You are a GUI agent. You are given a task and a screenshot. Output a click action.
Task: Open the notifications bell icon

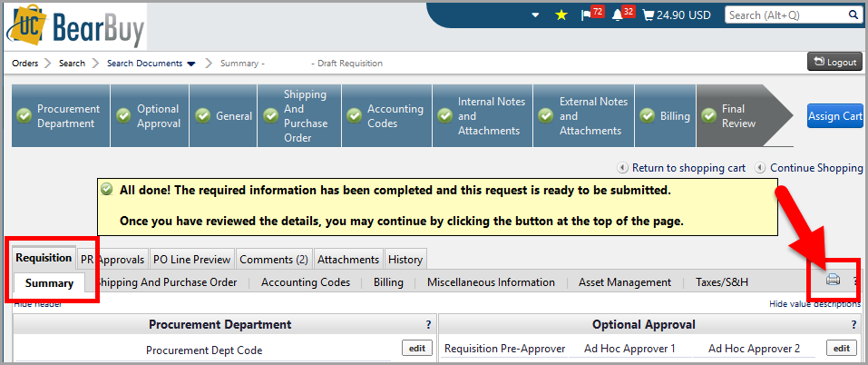[618, 15]
